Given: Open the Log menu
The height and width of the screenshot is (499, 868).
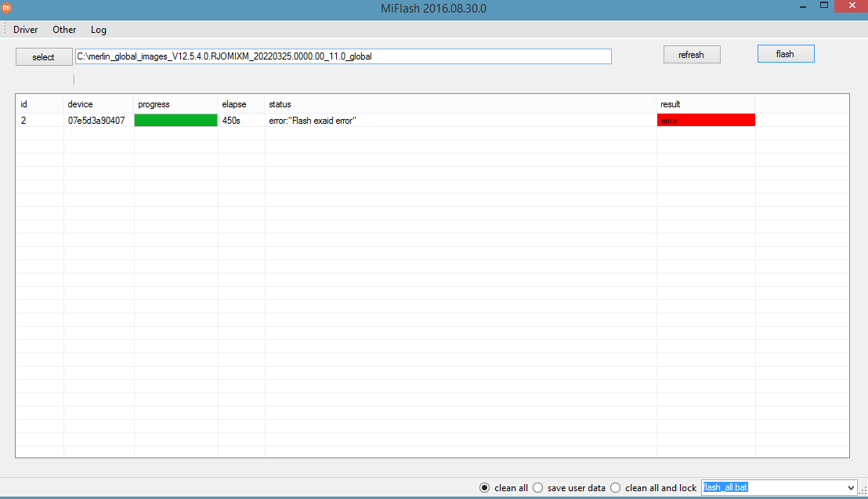Looking at the screenshot, I should click(99, 30).
